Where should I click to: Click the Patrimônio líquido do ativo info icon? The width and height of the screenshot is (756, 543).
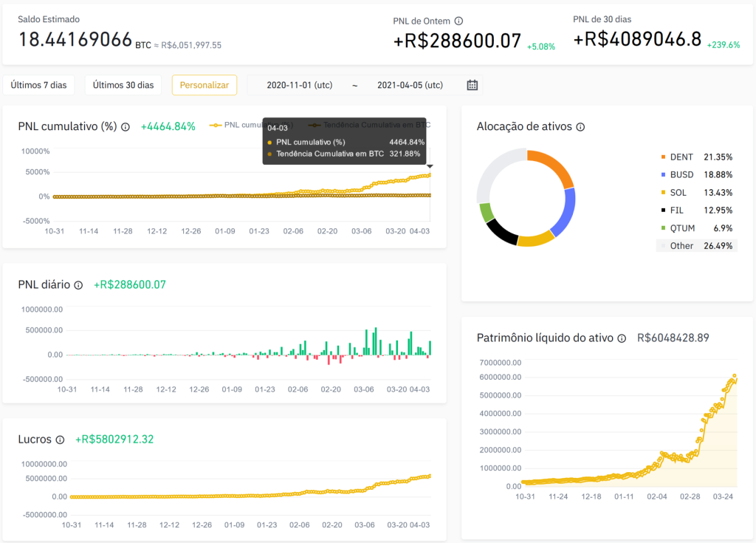[622, 338]
